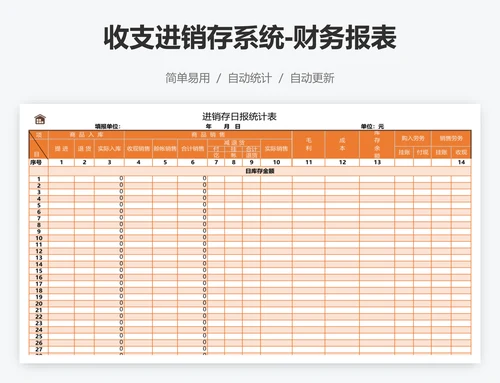Click column number 11 in the 序号 row

click(x=309, y=162)
